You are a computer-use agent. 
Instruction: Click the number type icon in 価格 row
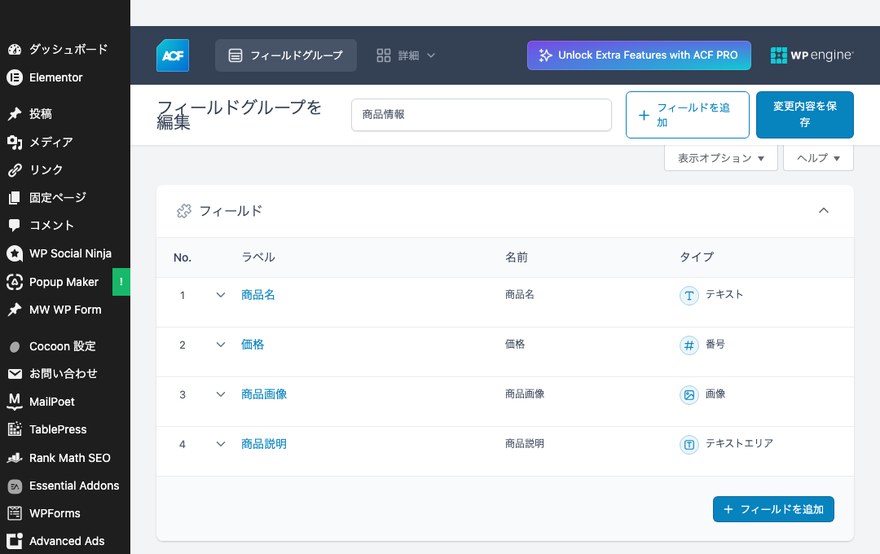[689, 345]
